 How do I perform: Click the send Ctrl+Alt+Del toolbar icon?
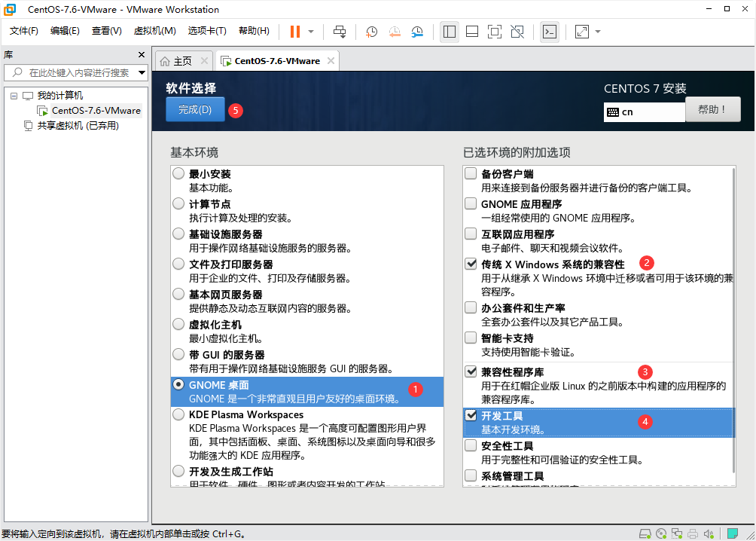pos(340,32)
